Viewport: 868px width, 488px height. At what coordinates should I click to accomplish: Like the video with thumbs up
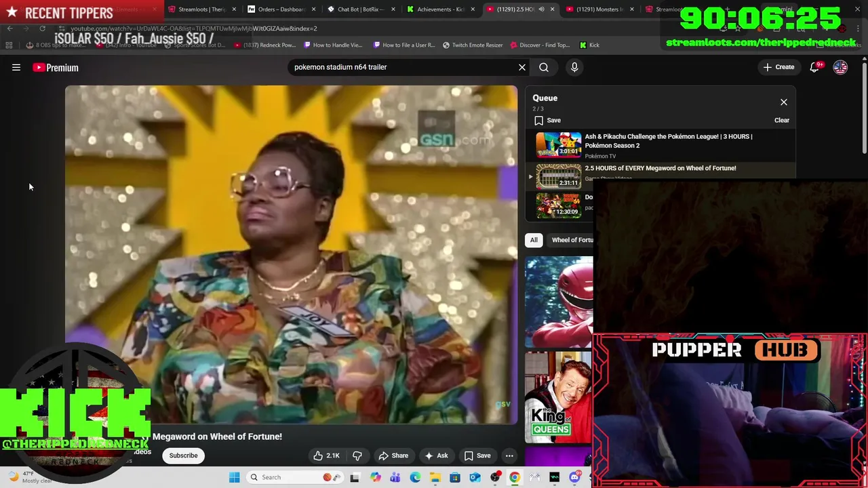click(x=326, y=455)
